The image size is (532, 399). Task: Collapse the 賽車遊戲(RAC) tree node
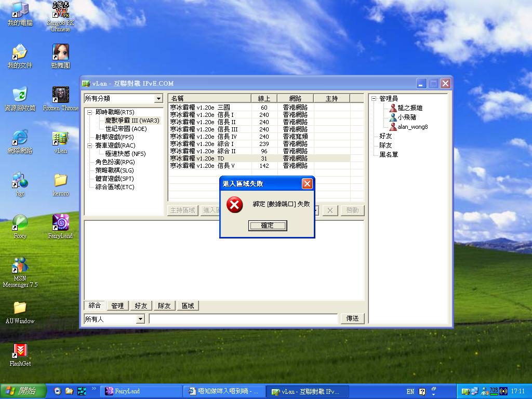pyautogui.click(x=89, y=145)
